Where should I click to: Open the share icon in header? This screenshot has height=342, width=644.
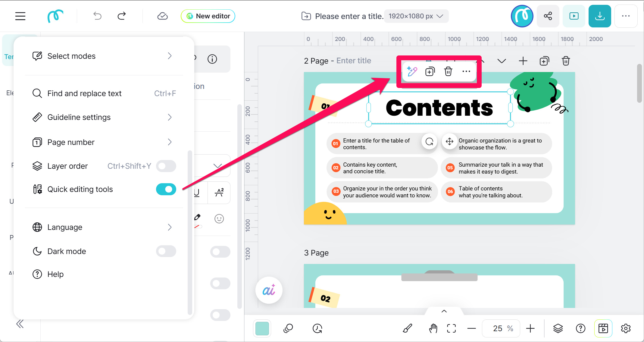click(548, 16)
